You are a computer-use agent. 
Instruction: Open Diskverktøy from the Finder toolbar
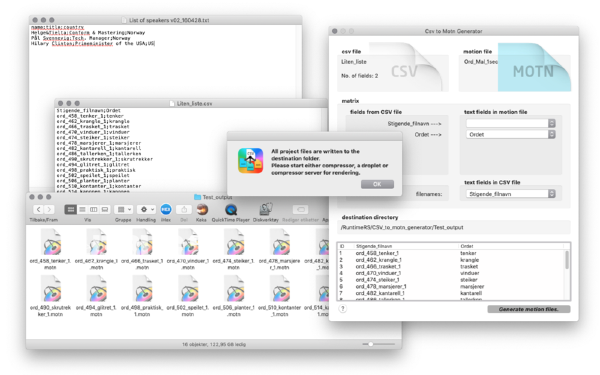[266, 209]
